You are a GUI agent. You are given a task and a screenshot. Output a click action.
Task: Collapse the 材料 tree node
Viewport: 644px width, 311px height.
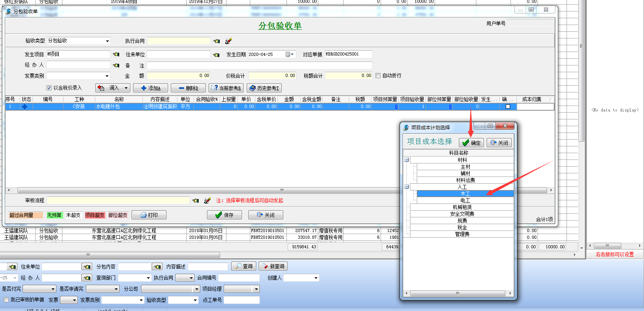tap(406, 160)
